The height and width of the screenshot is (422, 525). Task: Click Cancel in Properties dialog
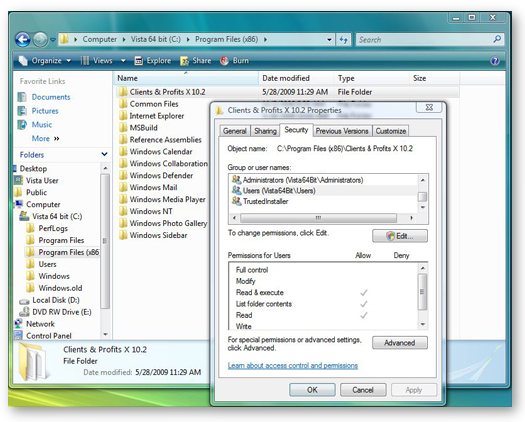pos(363,390)
